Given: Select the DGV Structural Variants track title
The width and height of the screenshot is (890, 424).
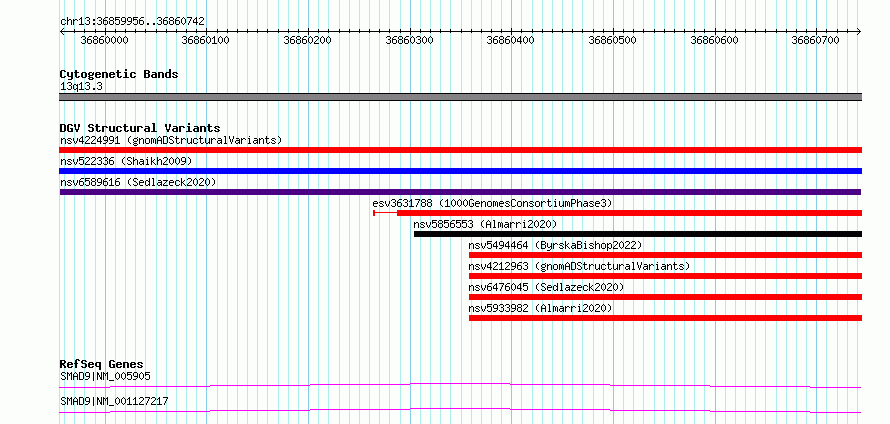Looking at the screenshot, I should click(140, 128).
